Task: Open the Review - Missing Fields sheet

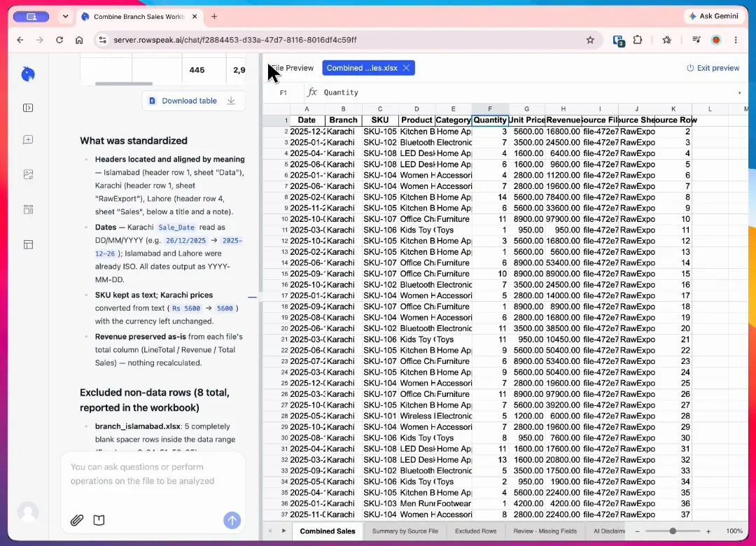Action: pos(545,531)
